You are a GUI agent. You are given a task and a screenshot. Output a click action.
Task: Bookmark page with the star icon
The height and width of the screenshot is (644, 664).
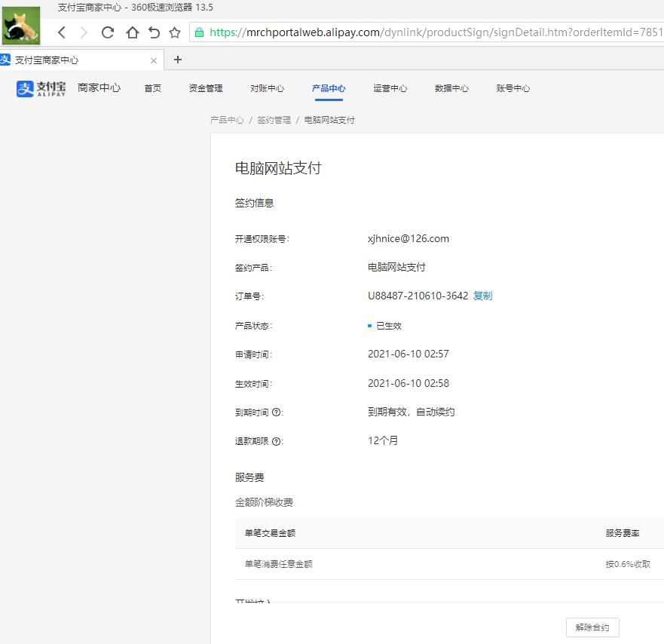click(174, 32)
